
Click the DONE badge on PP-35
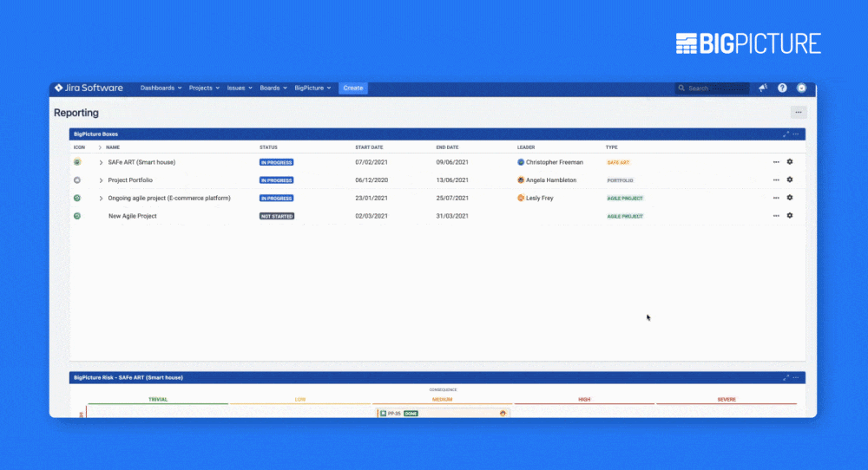411,414
